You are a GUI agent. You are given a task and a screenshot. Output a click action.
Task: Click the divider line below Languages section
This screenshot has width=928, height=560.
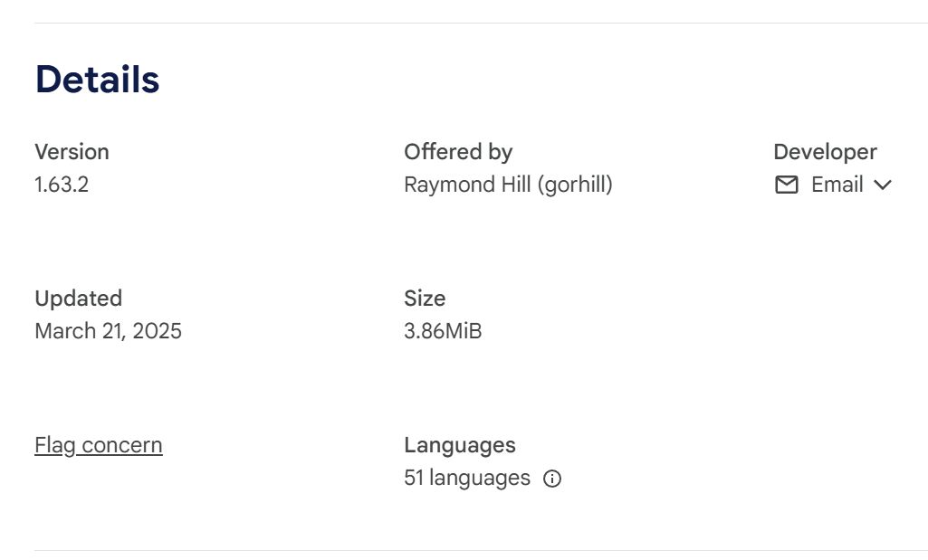[x=480, y=550]
